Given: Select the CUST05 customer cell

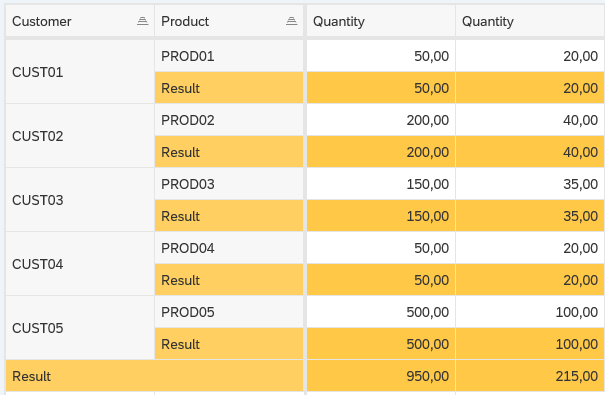Looking at the screenshot, I should tap(80, 328).
